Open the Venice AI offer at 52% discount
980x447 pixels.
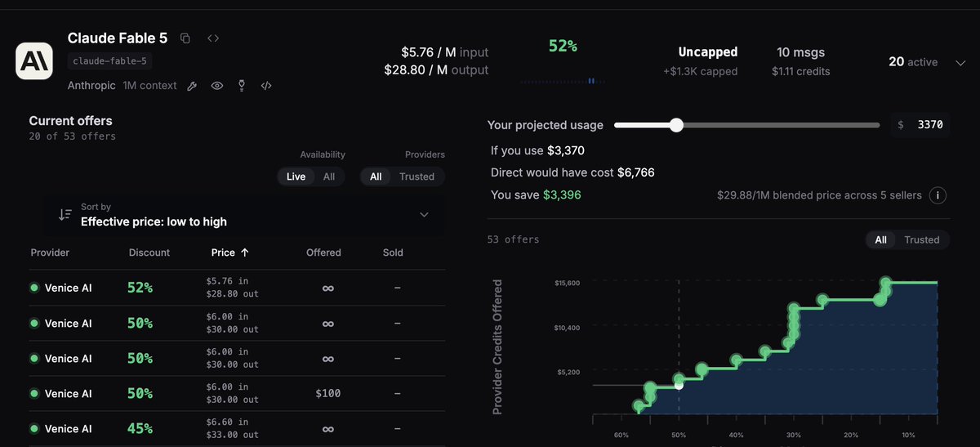click(238, 288)
